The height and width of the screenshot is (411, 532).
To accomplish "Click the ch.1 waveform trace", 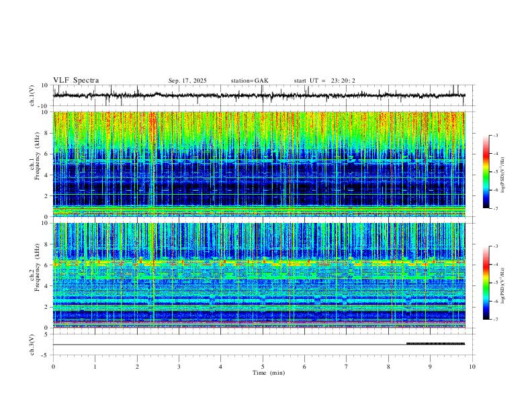I will (x=259, y=95).
